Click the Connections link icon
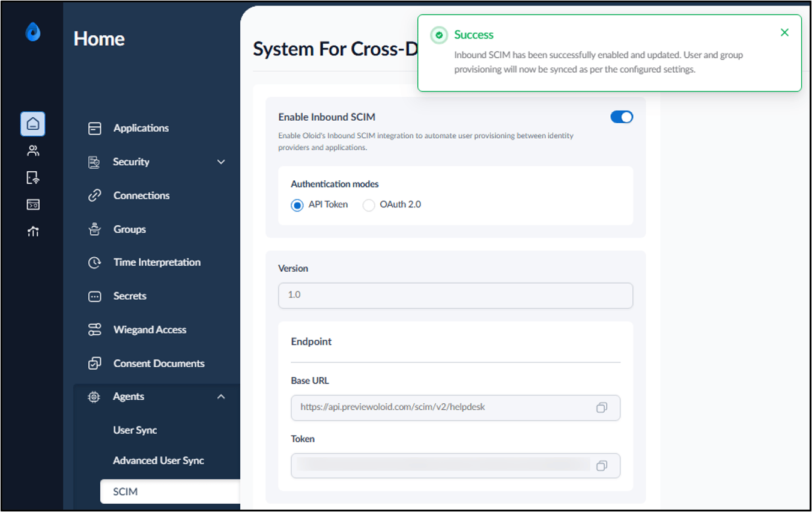Image resolution: width=812 pixels, height=512 pixels. 95,195
